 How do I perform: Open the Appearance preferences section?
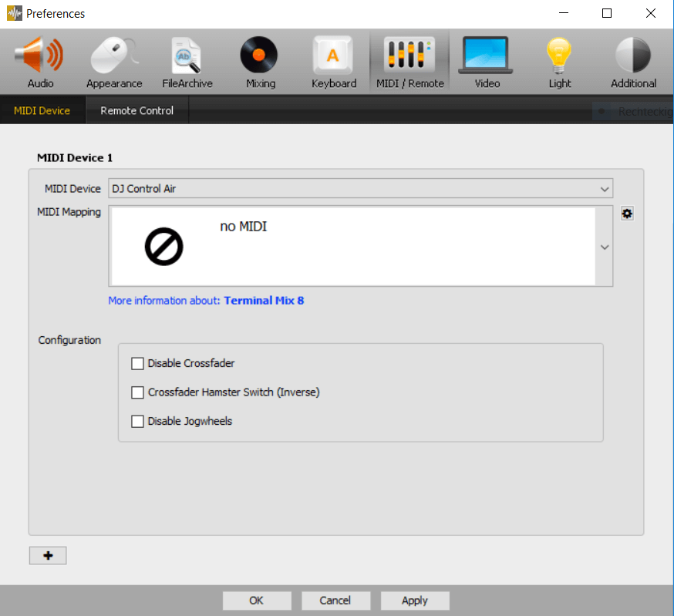pos(114,62)
